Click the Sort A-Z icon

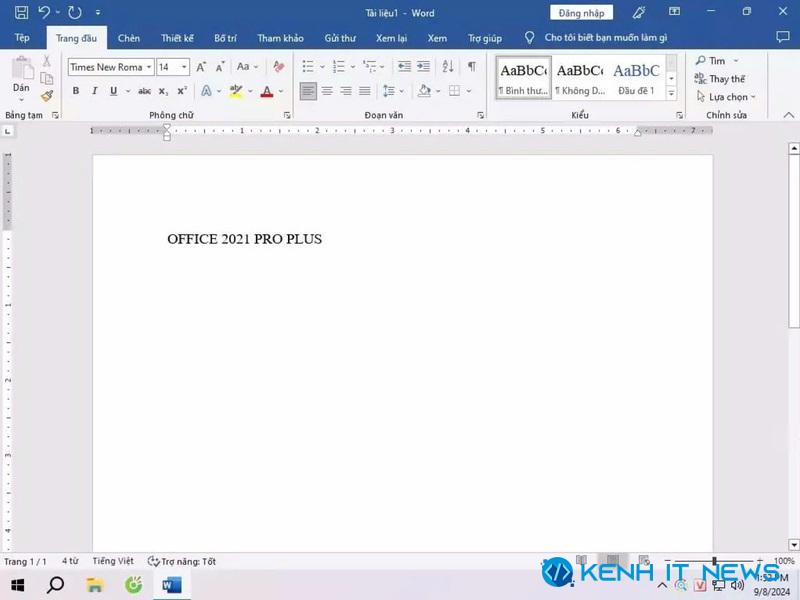[447, 66]
